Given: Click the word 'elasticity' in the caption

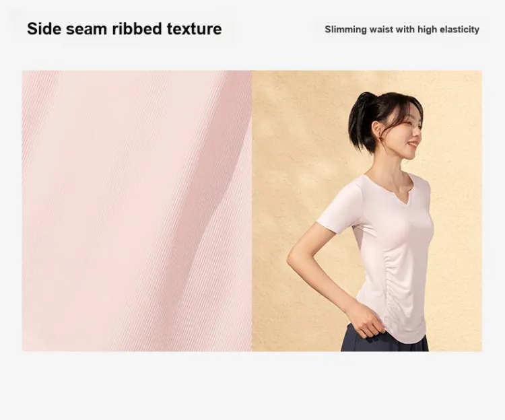Looking at the screenshot, I should (x=460, y=30).
